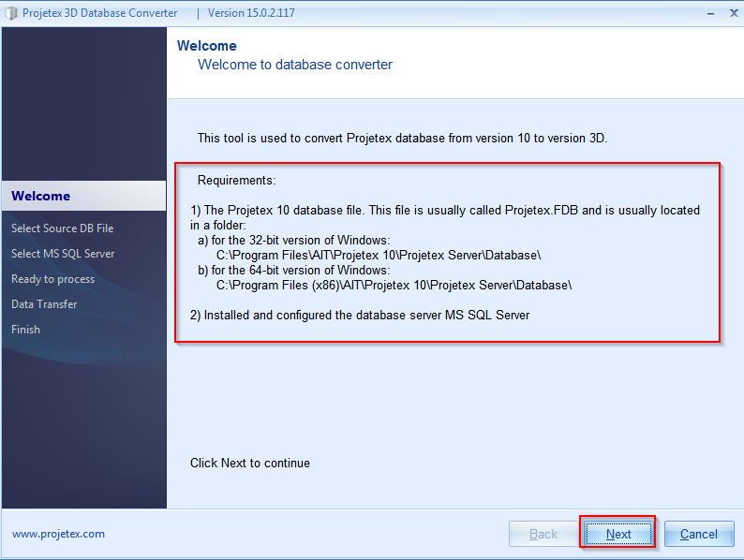Viewport: 744px width, 560px height.
Task: Click the 32-bit Projetex Server\Database path
Action: click(x=379, y=255)
